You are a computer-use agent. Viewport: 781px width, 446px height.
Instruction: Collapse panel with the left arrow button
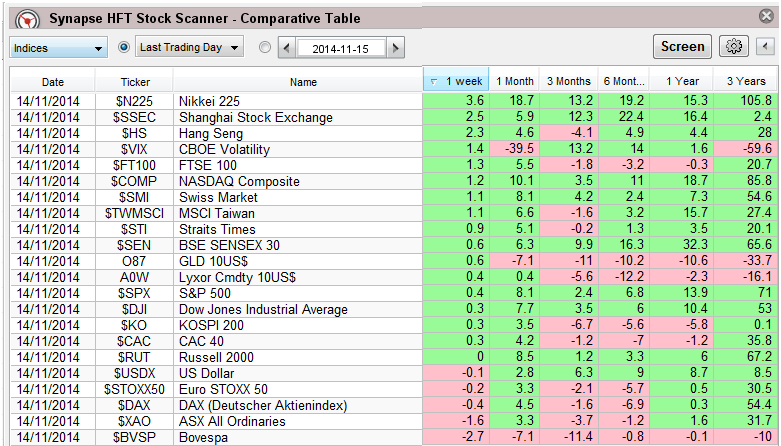(x=764, y=47)
